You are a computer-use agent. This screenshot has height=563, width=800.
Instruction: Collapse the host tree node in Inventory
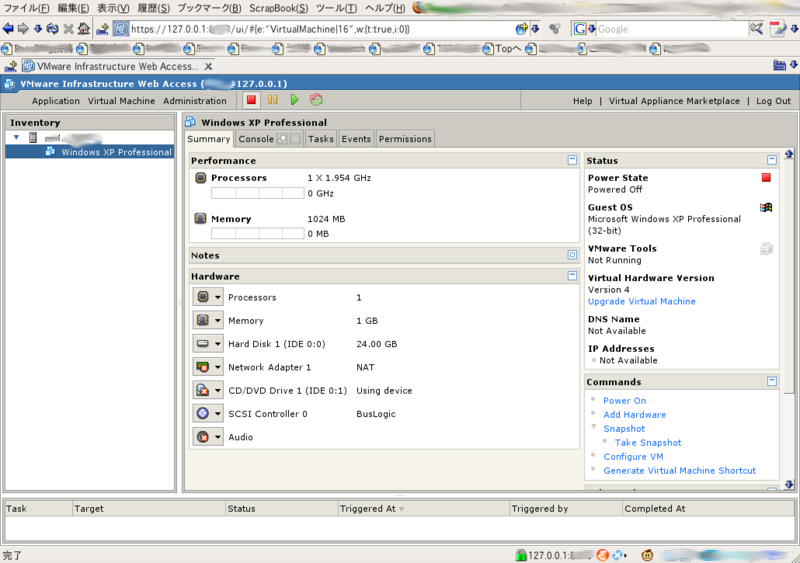(16, 137)
